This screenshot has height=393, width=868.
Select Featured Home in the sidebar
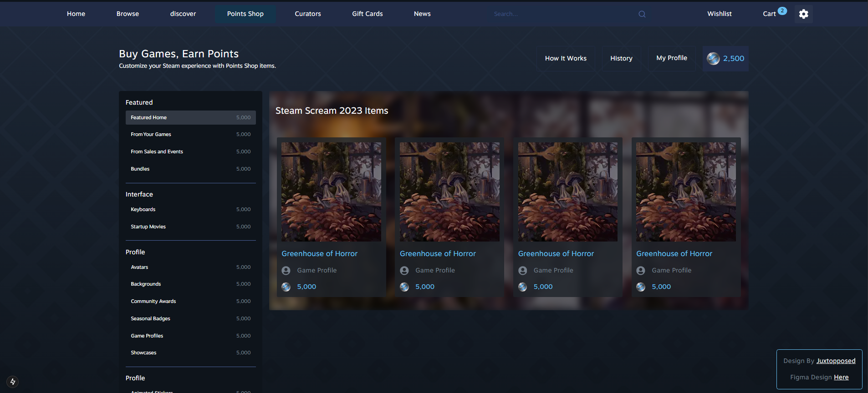[x=190, y=117]
